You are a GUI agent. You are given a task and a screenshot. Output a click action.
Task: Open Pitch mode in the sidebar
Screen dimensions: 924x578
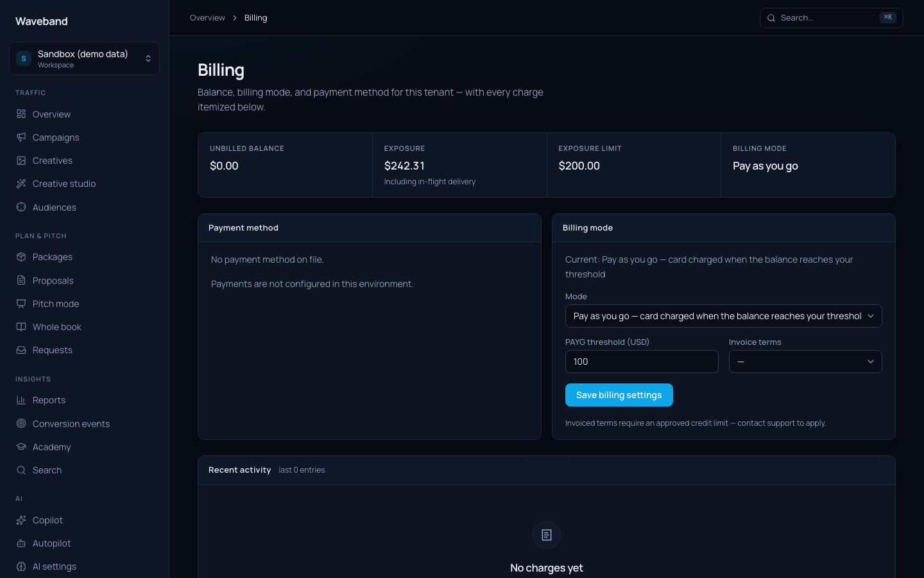click(x=84, y=303)
